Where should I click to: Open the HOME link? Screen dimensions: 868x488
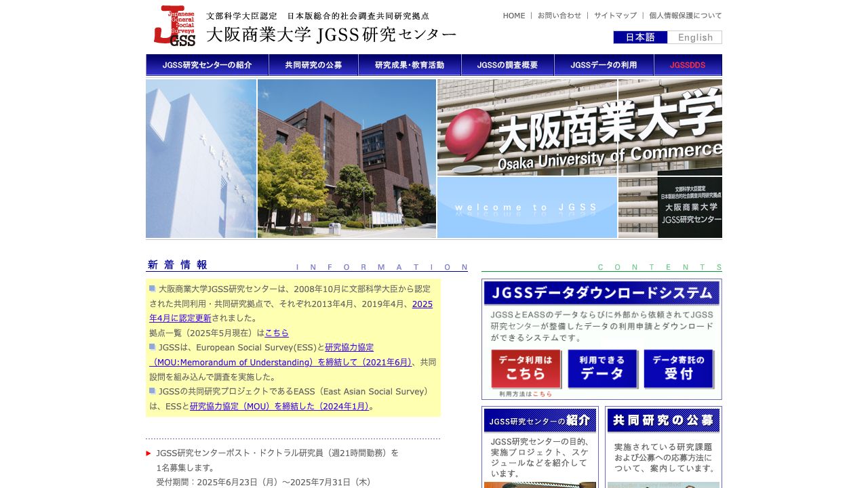513,16
